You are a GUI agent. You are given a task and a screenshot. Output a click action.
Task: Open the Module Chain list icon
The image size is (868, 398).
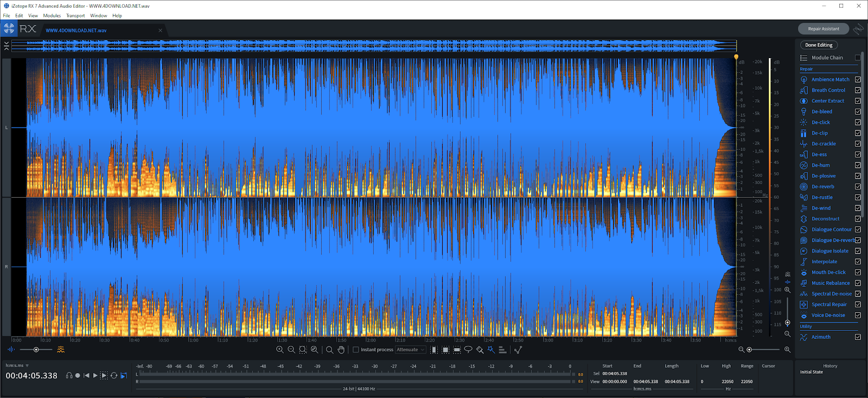click(804, 58)
